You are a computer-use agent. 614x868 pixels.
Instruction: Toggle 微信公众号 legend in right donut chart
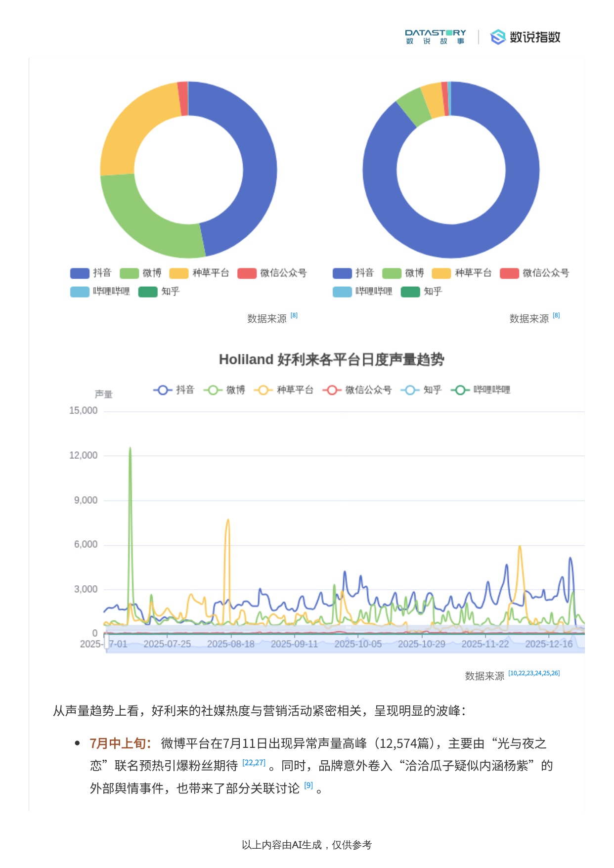(x=534, y=273)
